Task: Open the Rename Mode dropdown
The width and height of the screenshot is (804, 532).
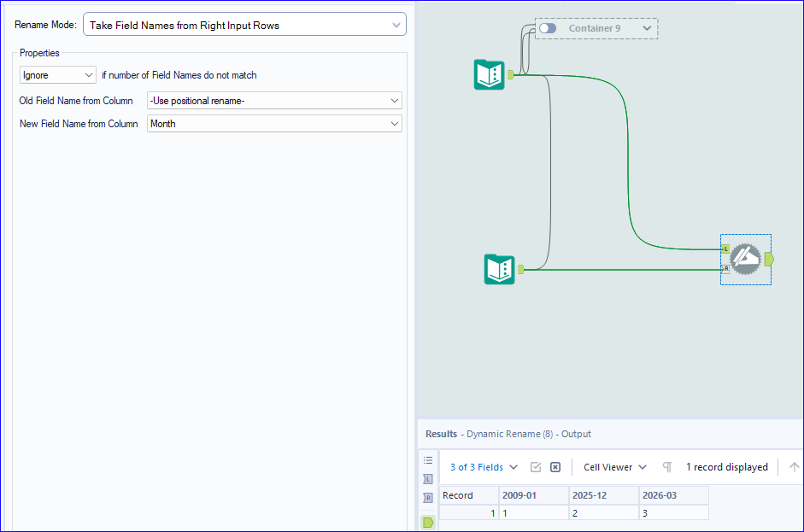Action: click(x=244, y=25)
